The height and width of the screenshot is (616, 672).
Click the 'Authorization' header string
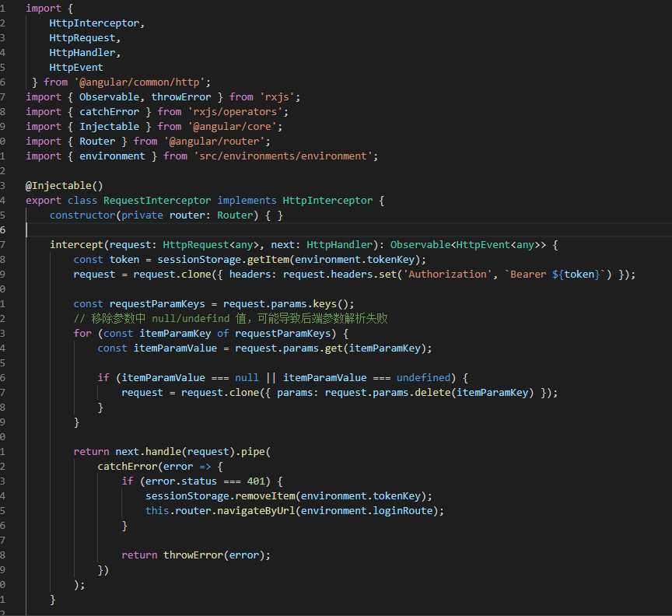[447, 275]
